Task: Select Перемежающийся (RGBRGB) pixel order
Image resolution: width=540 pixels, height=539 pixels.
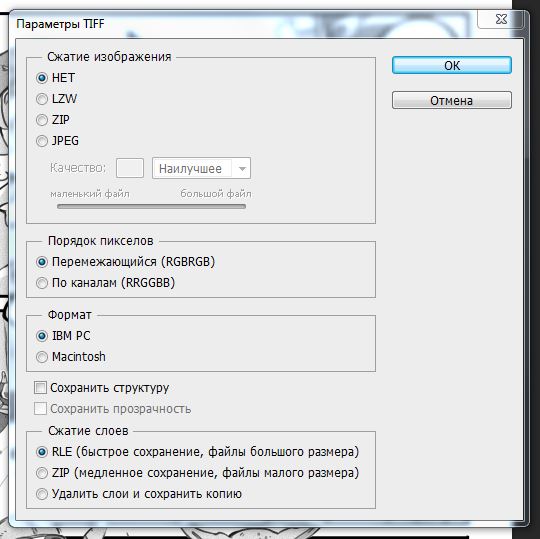Action: (42, 262)
